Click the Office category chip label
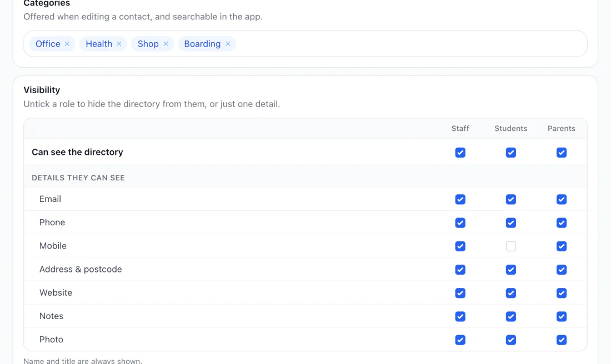This screenshot has width=611, height=364. [48, 44]
